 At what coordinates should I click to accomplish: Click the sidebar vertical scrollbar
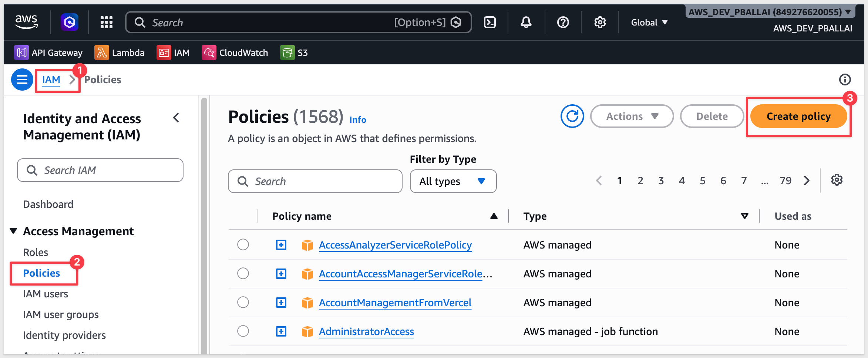click(204, 226)
